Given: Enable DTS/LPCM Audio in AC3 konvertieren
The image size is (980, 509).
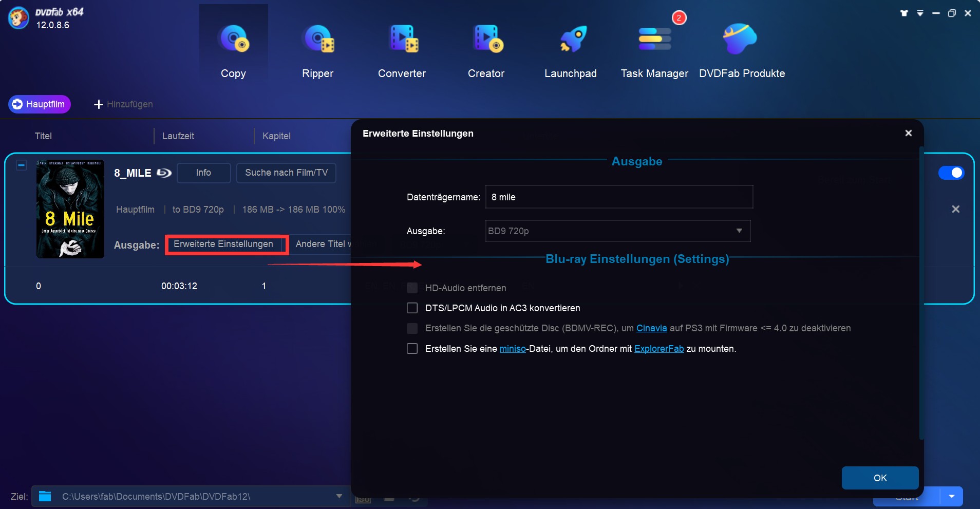Looking at the screenshot, I should [412, 308].
